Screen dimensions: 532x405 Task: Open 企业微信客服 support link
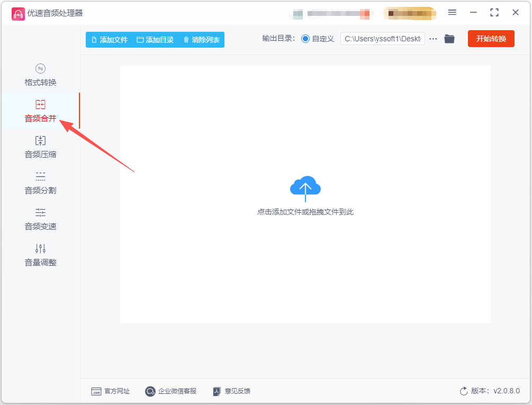170,391
